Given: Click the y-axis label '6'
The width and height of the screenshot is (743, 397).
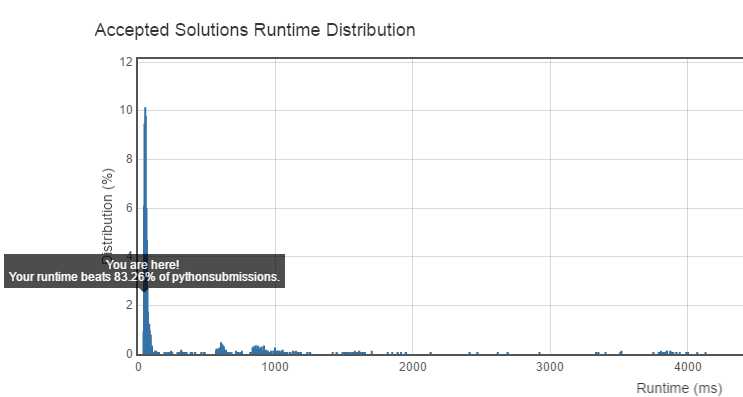Looking at the screenshot, I should pyautogui.click(x=129, y=208).
